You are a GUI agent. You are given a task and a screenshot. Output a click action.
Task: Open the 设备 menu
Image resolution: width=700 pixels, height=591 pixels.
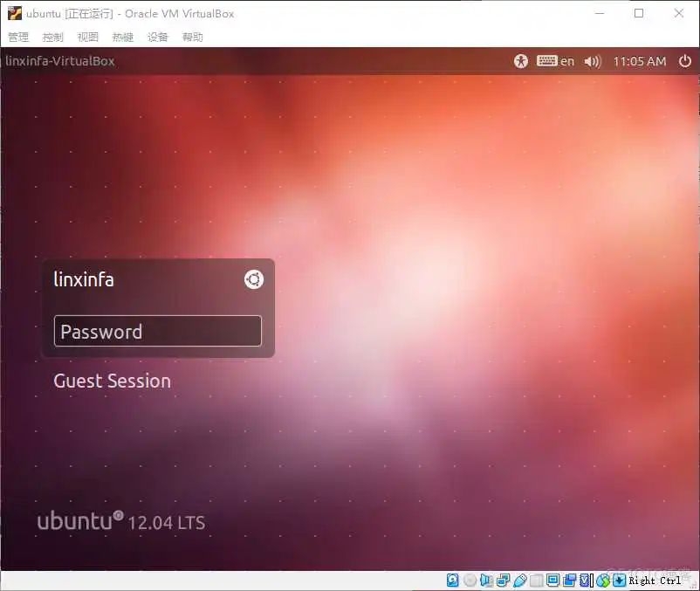click(157, 37)
